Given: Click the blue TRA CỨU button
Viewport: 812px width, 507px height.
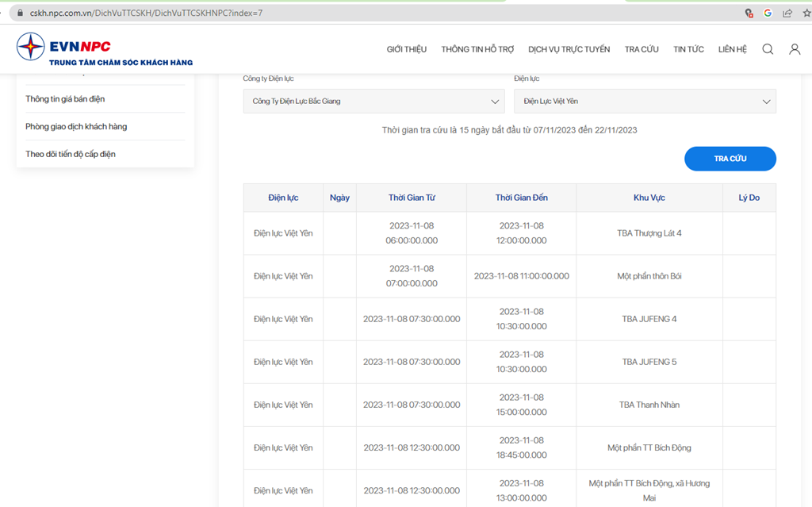Looking at the screenshot, I should 730,159.
